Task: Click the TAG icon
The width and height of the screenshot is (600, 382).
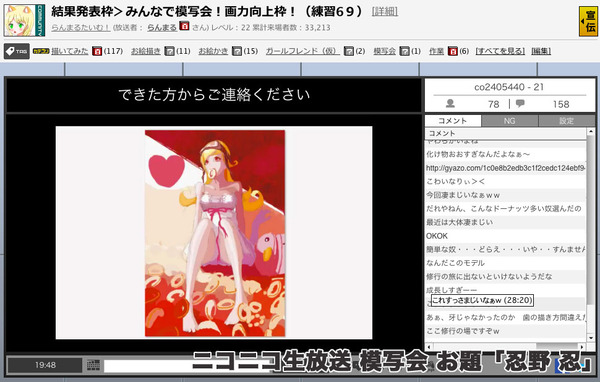Action: 17,51
